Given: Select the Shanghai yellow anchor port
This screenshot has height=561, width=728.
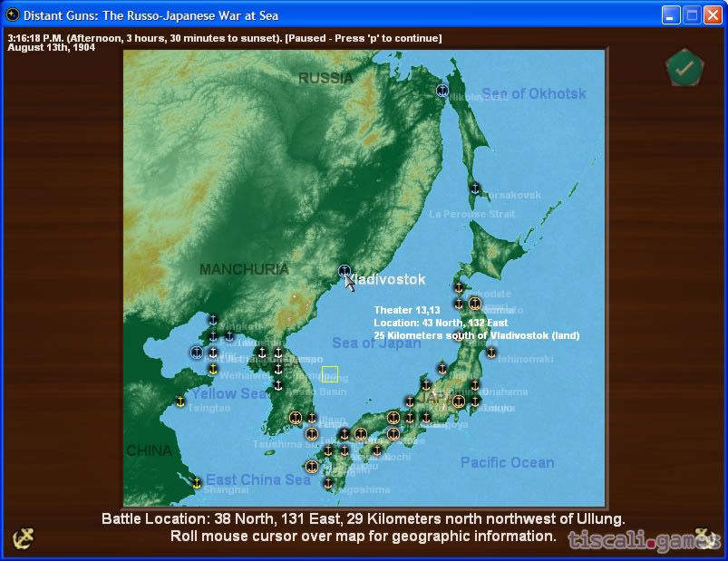Looking at the screenshot, I should tap(197, 483).
